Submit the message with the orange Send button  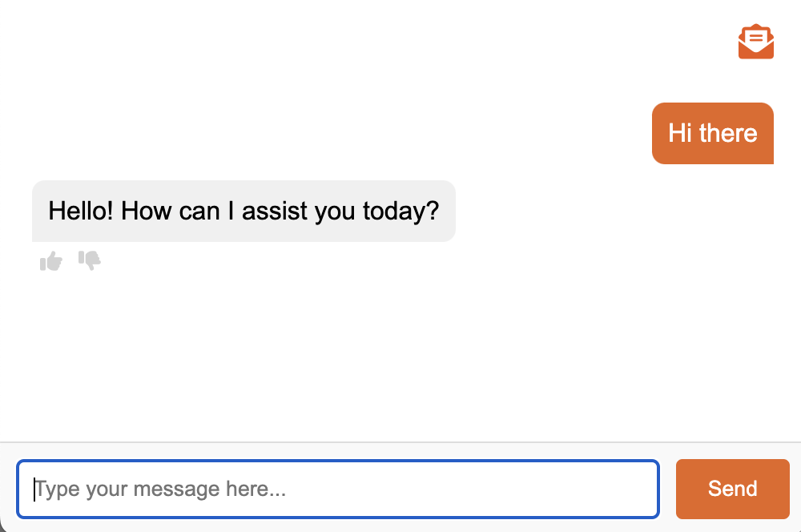(x=733, y=489)
